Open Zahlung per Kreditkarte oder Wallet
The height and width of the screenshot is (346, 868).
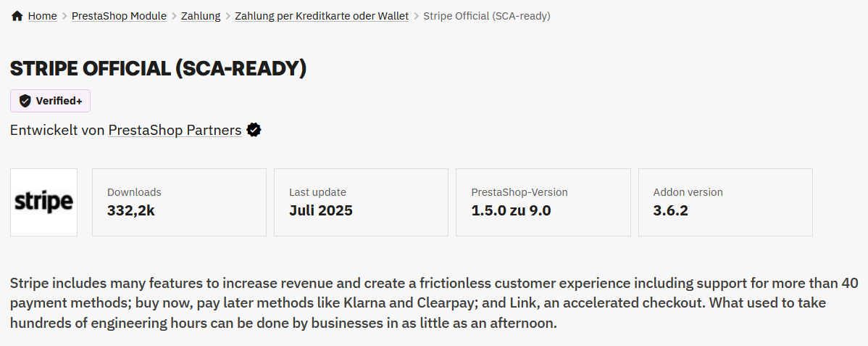[322, 16]
